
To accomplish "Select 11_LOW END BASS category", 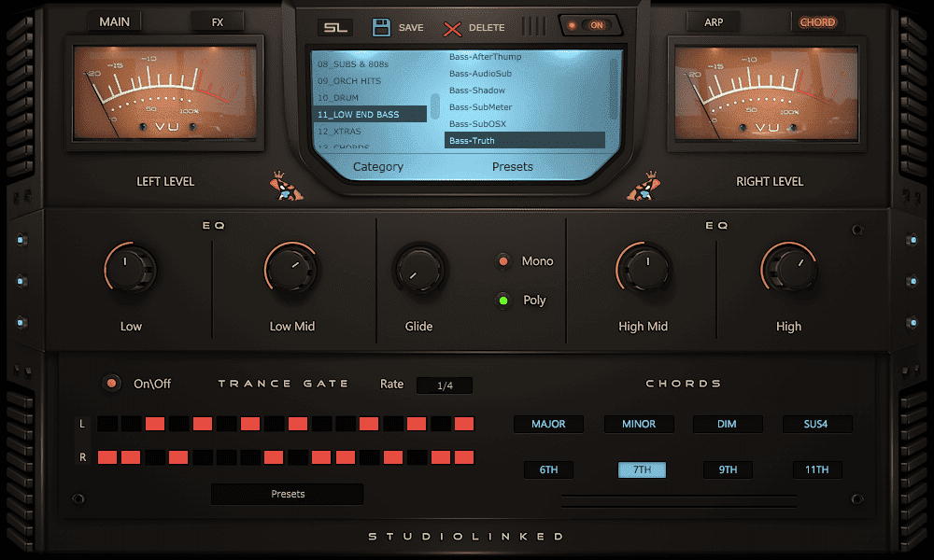I will click(370, 114).
